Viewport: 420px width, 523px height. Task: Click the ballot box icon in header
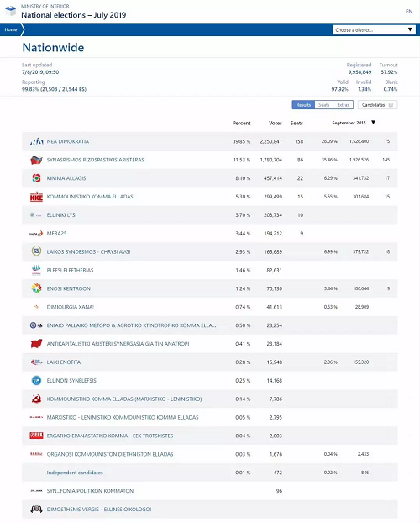(11, 11)
